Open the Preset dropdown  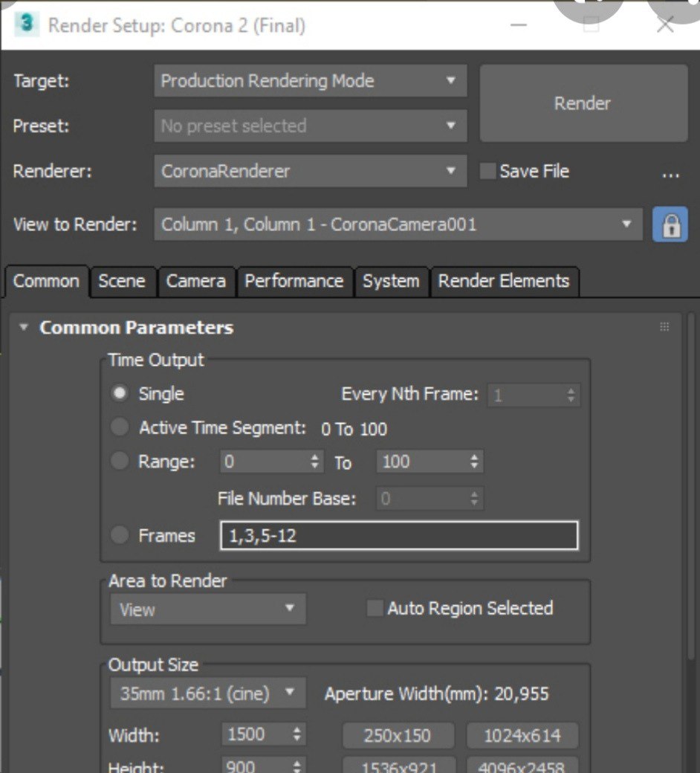[311, 126]
